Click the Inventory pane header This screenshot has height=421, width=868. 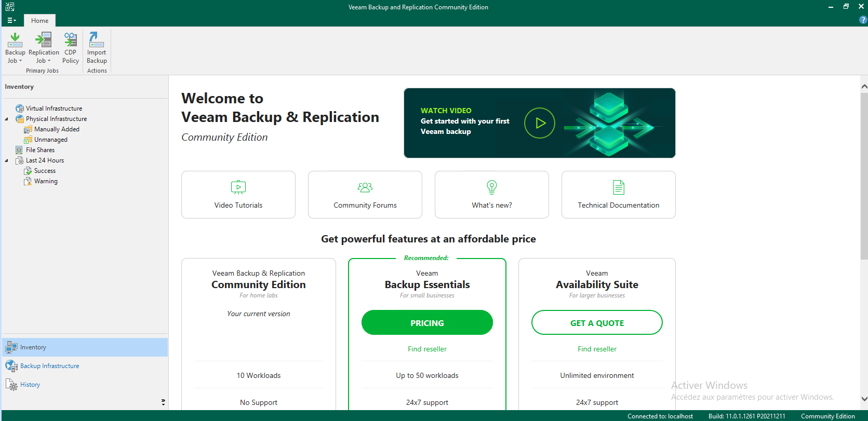(19, 87)
